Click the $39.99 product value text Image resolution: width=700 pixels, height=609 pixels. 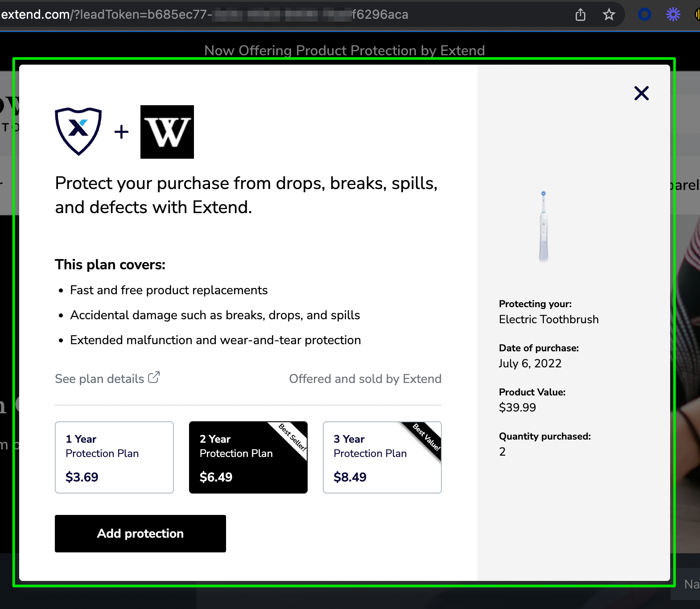click(517, 407)
